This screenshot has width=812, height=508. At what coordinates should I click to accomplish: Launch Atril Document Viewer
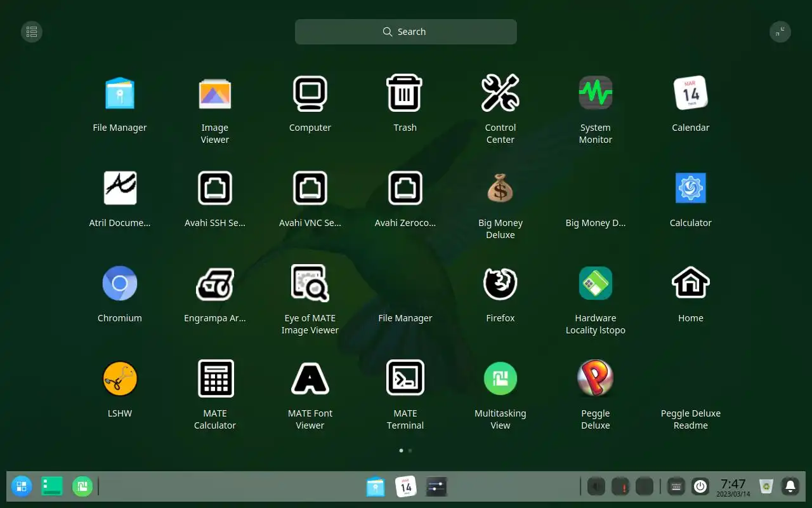(120, 189)
